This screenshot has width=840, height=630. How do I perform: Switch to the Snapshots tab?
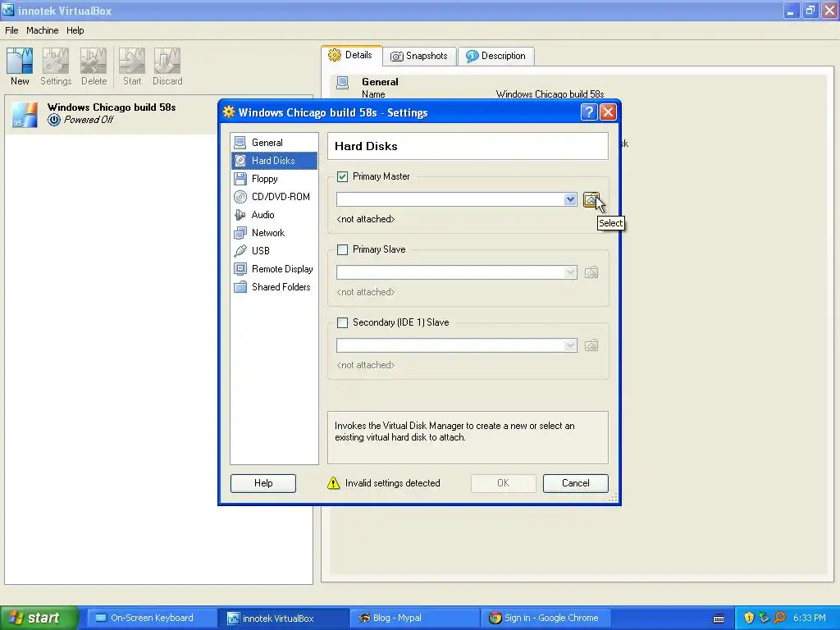point(419,56)
